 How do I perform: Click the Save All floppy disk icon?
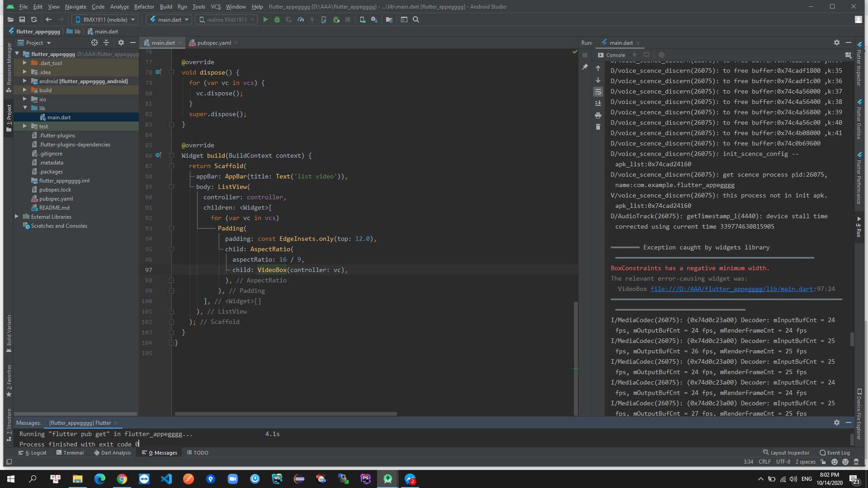[22, 19]
